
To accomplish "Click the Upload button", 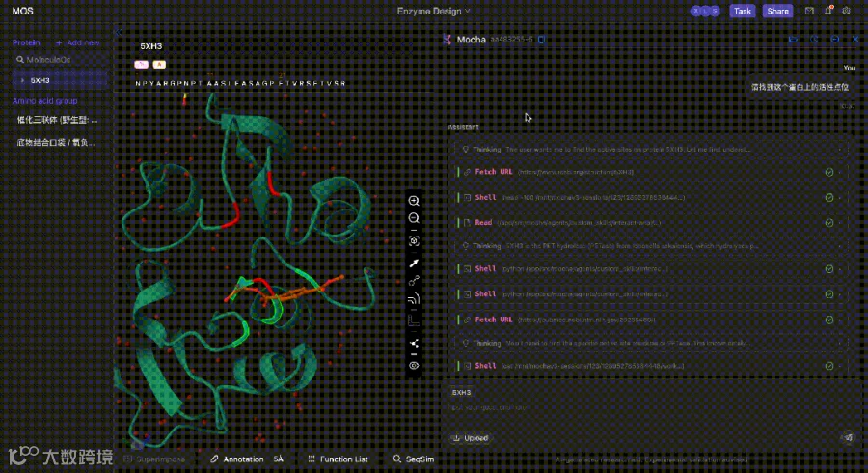I will coord(471,438).
